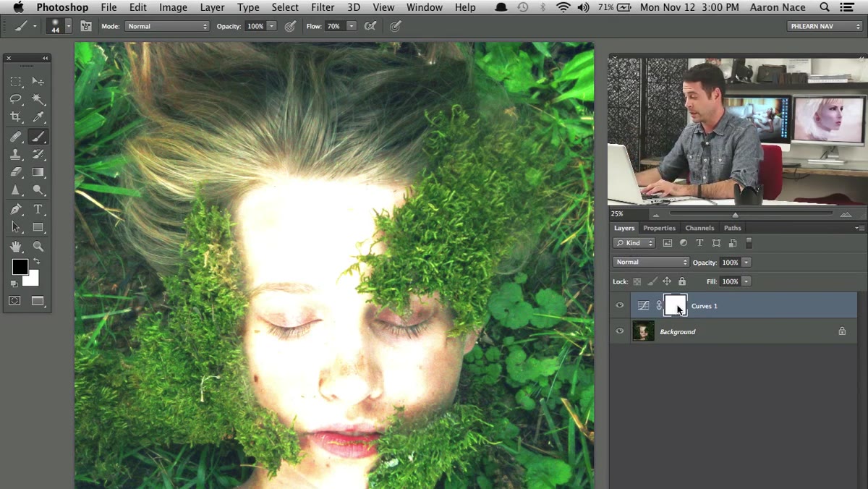Image resolution: width=868 pixels, height=489 pixels.
Task: Select the History Brush tool
Action: (x=38, y=154)
